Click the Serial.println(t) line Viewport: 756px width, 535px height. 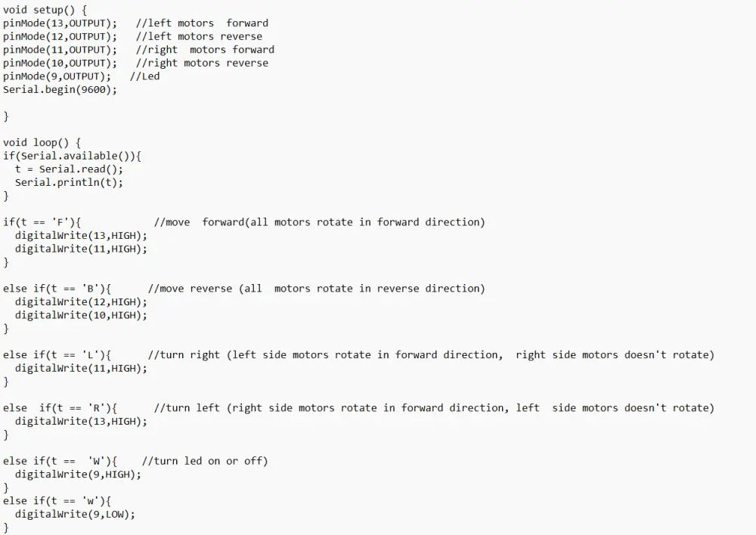[69, 183]
